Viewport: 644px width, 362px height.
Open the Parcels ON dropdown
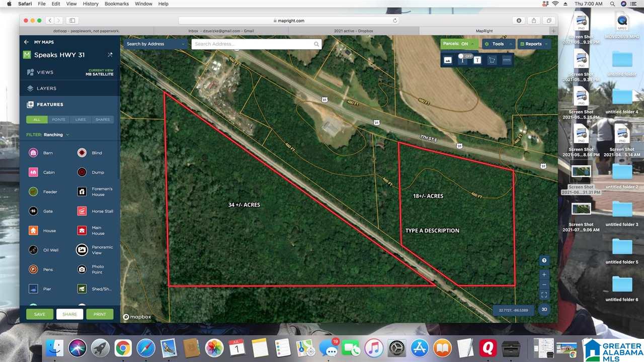click(x=459, y=44)
